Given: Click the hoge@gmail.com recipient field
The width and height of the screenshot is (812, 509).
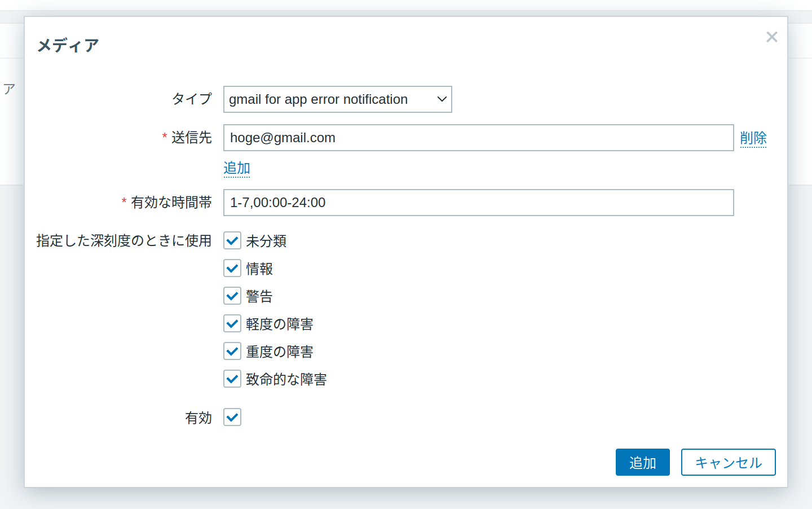Looking at the screenshot, I should pyautogui.click(x=478, y=138).
